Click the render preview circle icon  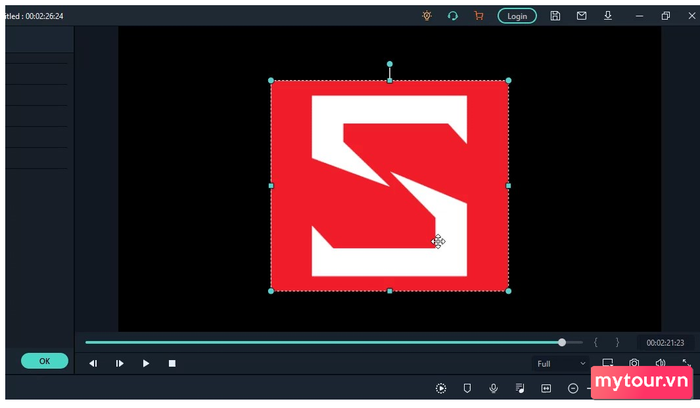pyautogui.click(x=441, y=388)
